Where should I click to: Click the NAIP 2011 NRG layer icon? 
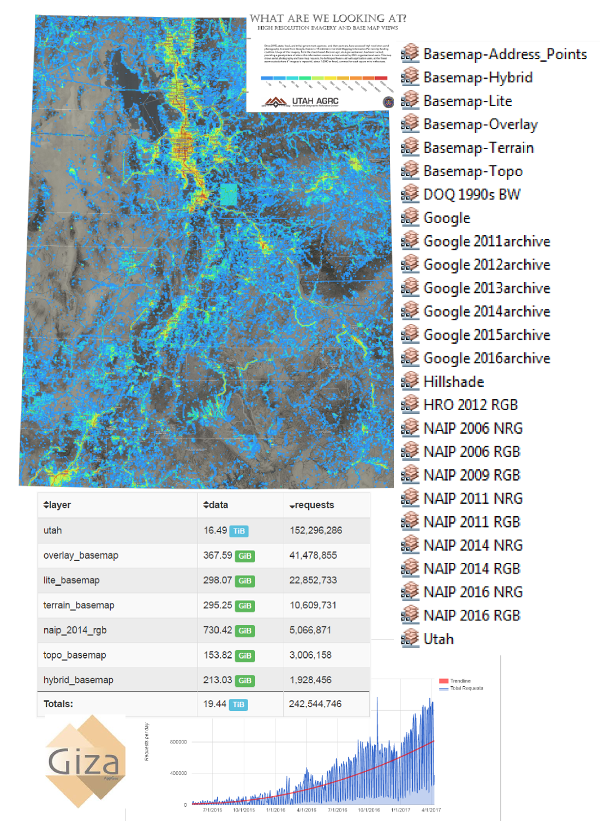click(410, 498)
